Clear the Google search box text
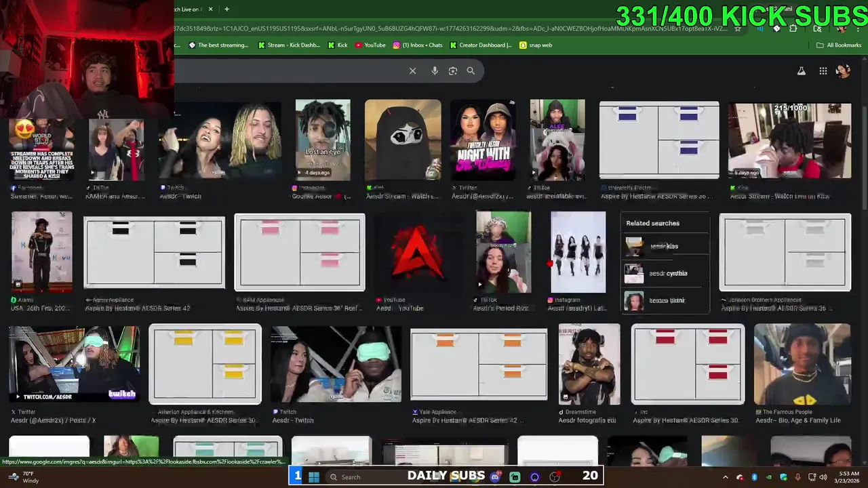 click(x=412, y=70)
